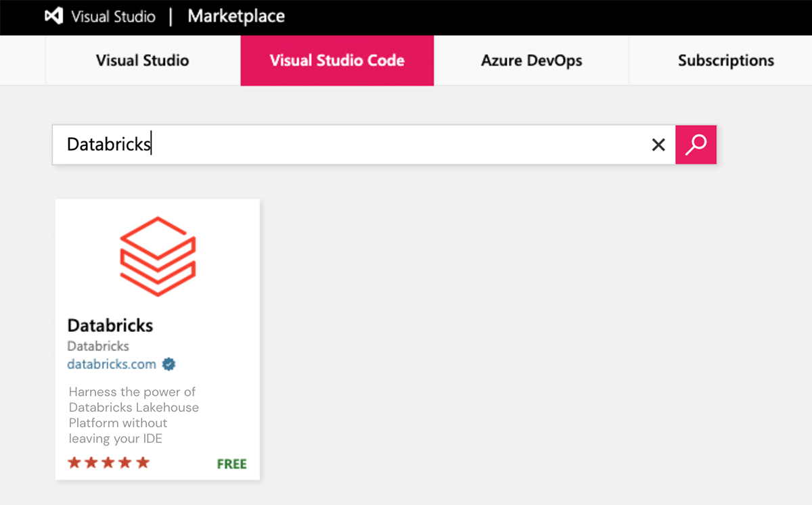Open the Azure DevOps tab
The image size is (812, 505).
coord(531,60)
